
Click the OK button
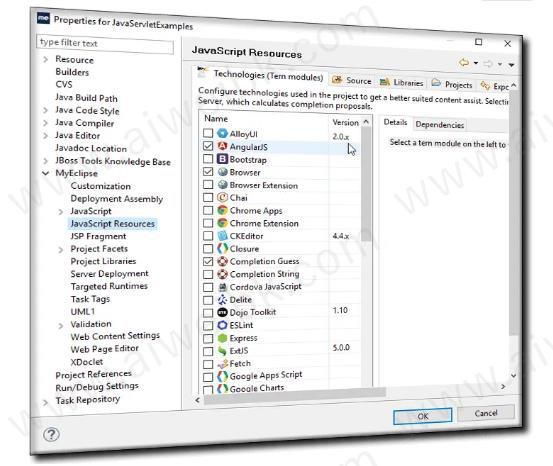pyautogui.click(x=423, y=416)
